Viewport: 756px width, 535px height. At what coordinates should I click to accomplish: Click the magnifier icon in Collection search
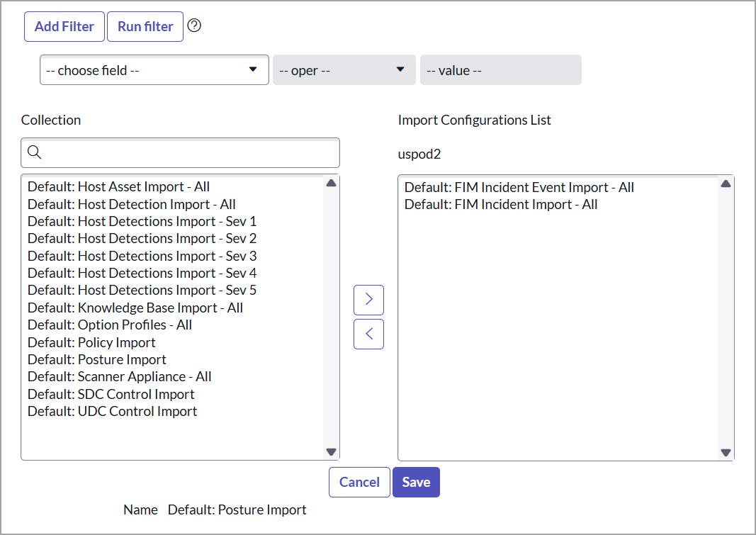click(34, 152)
